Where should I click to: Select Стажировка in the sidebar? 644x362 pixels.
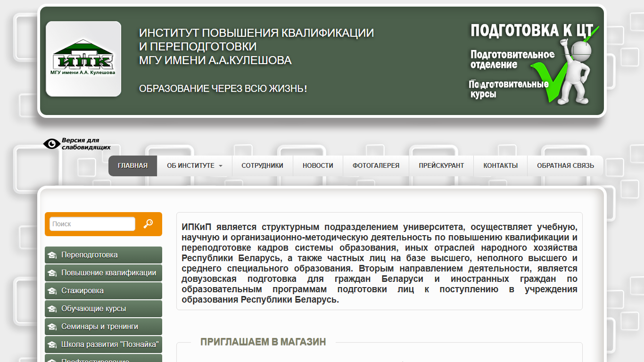click(103, 291)
